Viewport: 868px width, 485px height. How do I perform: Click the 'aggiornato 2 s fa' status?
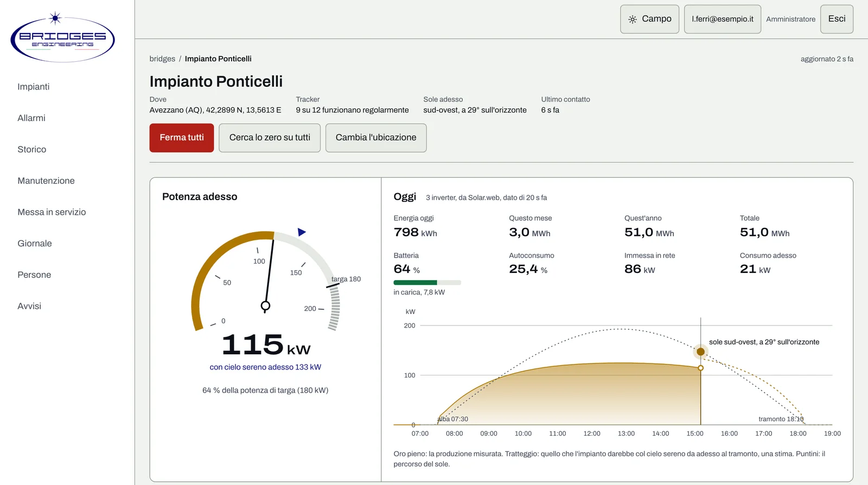tap(827, 59)
